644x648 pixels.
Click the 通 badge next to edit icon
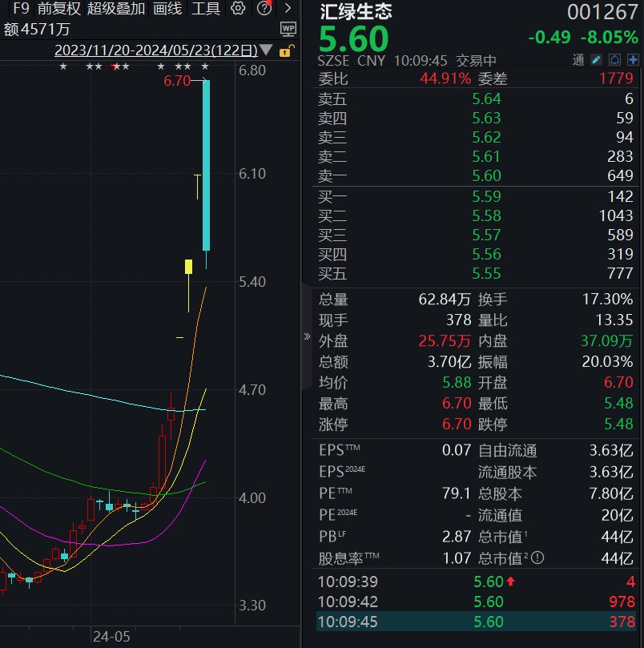(578, 60)
